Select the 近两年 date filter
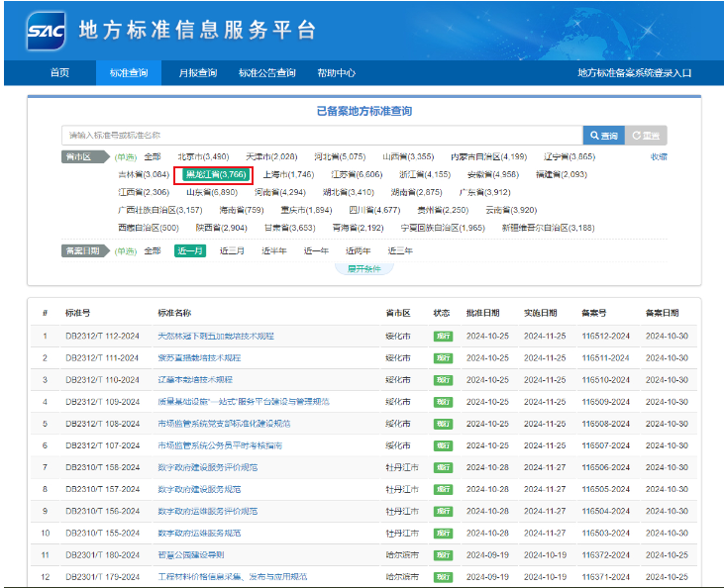This screenshot has width=724, height=588. click(x=358, y=251)
